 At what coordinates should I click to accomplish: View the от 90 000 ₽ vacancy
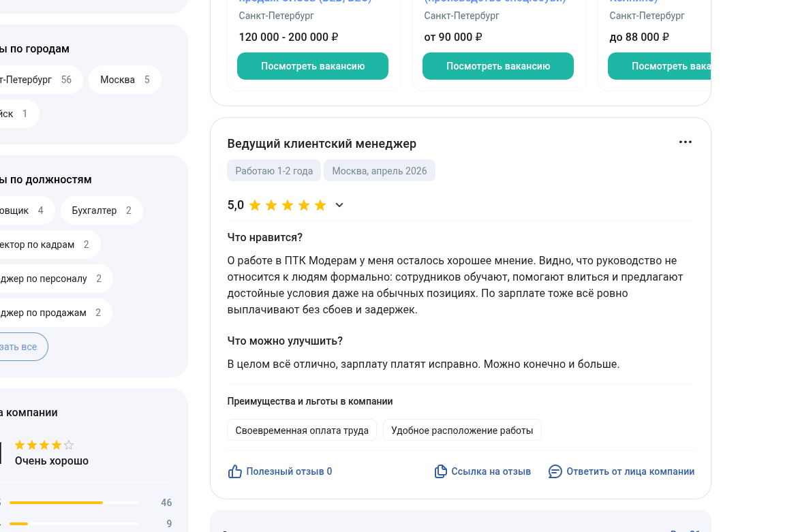tap(497, 66)
